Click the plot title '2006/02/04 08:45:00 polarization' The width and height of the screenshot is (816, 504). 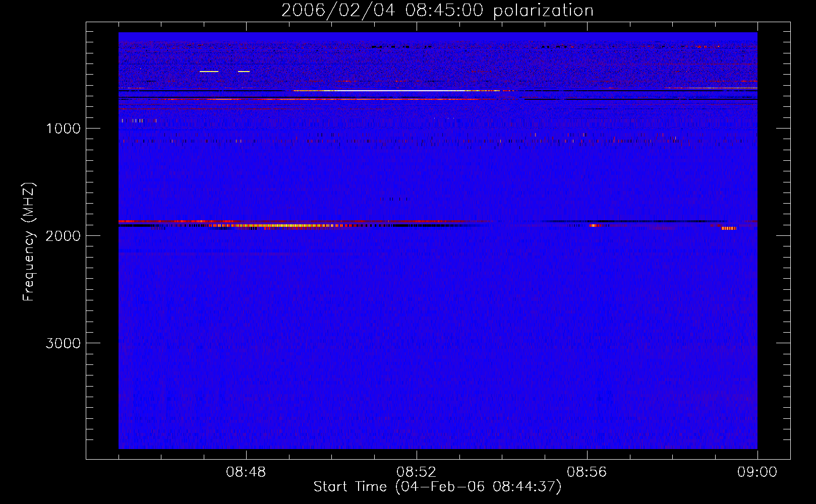click(x=437, y=10)
